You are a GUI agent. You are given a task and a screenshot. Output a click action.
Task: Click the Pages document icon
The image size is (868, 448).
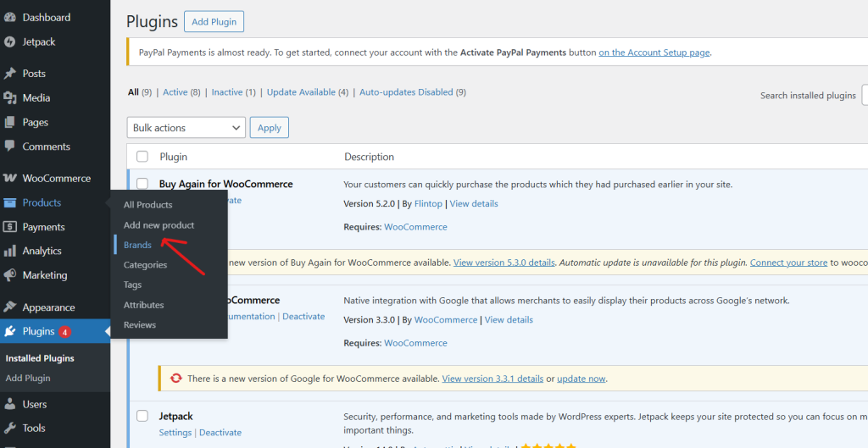(x=9, y=122)
